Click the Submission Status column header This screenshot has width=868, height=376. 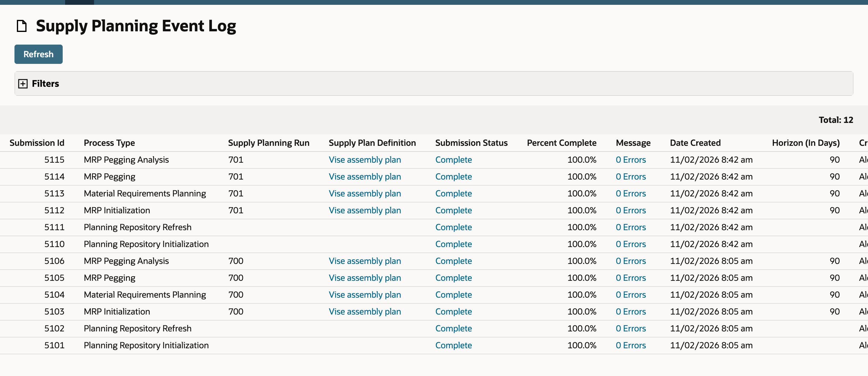pos(471,143)
